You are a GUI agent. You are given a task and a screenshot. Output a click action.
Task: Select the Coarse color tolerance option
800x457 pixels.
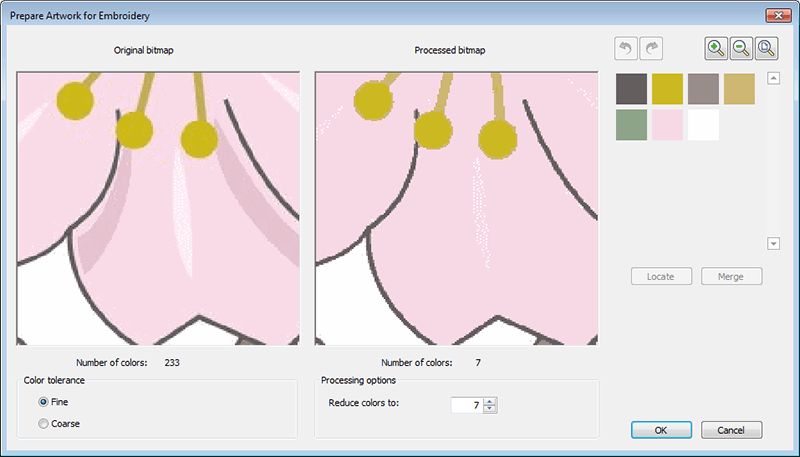(x=44, y=424)
